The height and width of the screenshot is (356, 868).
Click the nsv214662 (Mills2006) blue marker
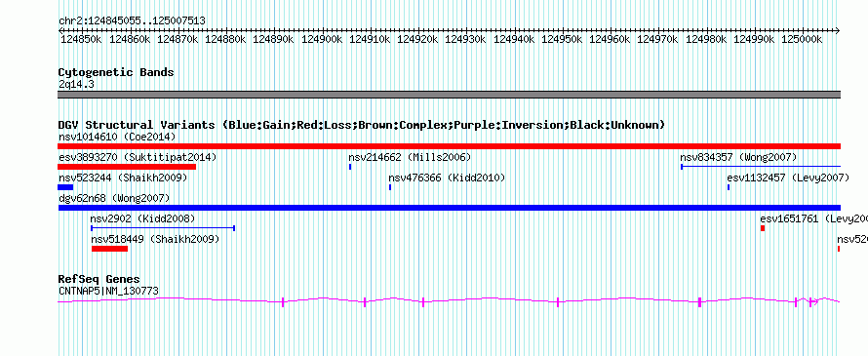pos(350,167)
